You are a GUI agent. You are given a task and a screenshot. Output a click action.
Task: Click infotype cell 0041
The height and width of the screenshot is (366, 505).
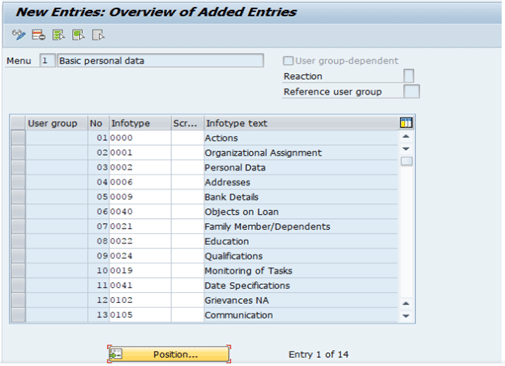[140, 285]
